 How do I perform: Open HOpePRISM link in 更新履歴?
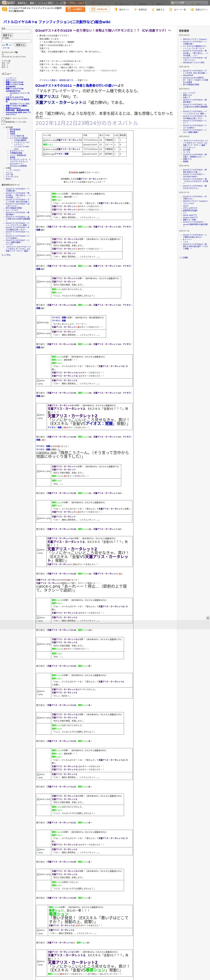188,75
